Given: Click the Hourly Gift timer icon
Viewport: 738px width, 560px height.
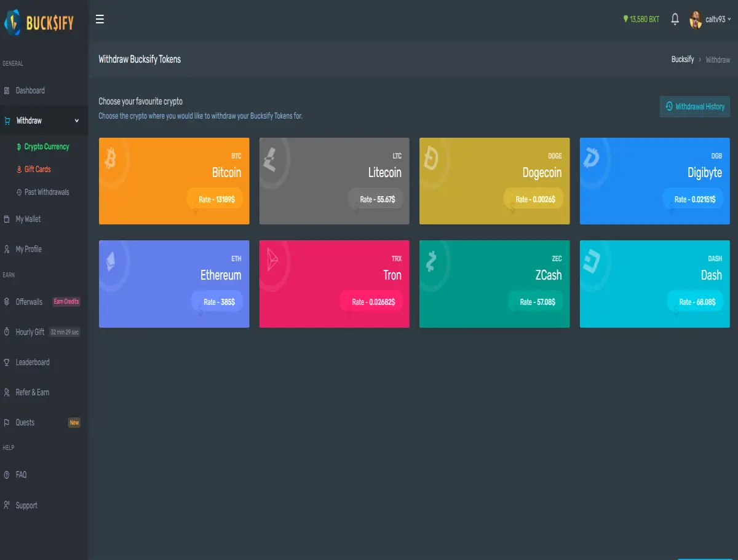Looking at the screenshot, I should [x=7, y=332].
